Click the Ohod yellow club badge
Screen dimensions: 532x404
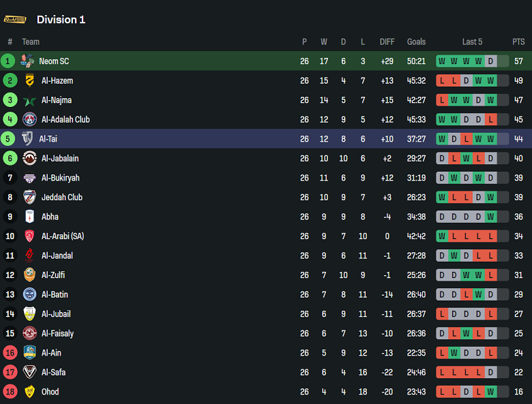pyautogui.click(x=29, y=392)
